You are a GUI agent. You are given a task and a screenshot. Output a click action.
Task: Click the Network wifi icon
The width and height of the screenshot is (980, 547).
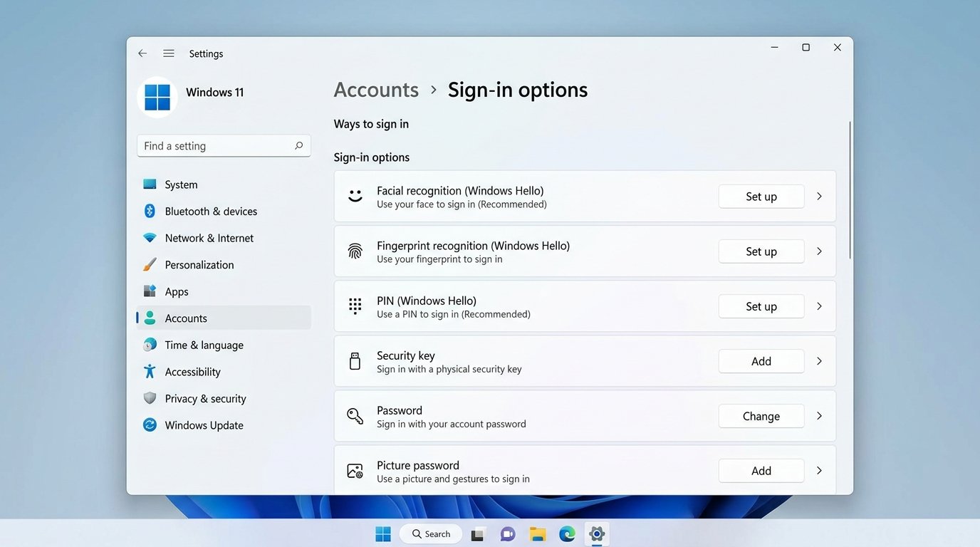coord(150,238)
